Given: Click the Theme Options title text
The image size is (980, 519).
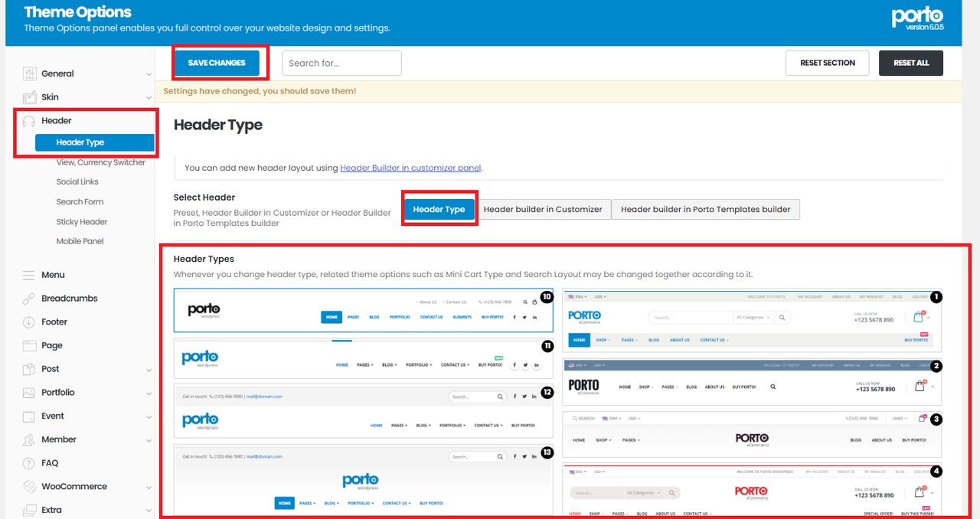Looking at the screenshot, I should 77,12.
